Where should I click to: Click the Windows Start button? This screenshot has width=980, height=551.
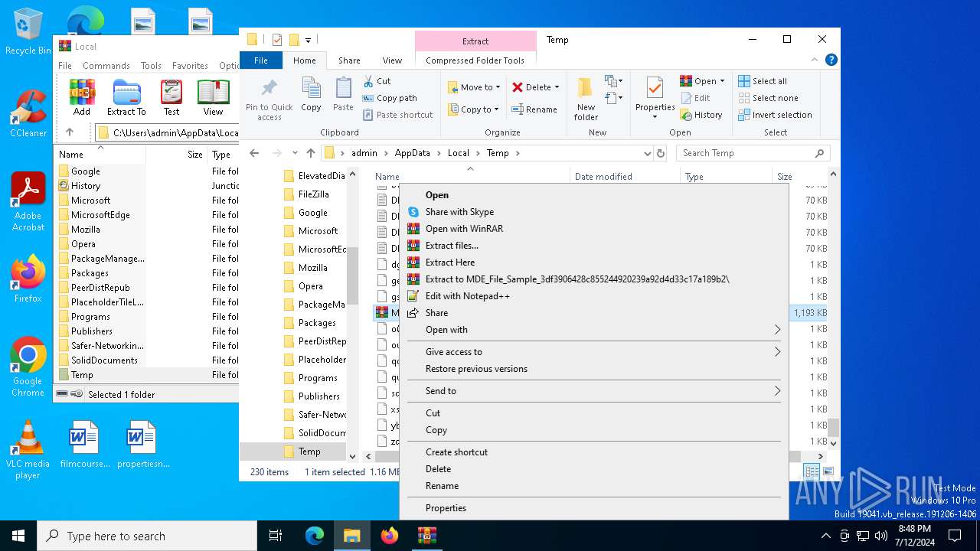[18, 536]
